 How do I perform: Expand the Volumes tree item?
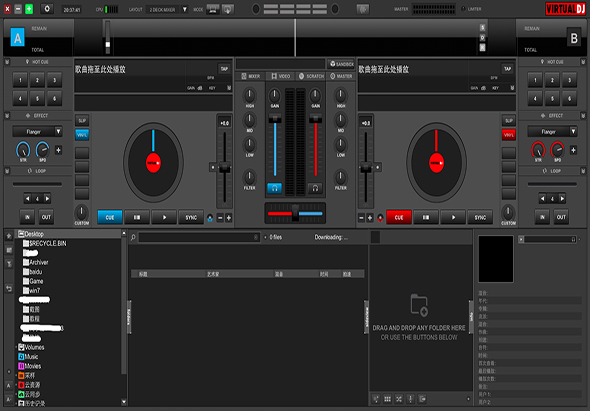(16, 347)
